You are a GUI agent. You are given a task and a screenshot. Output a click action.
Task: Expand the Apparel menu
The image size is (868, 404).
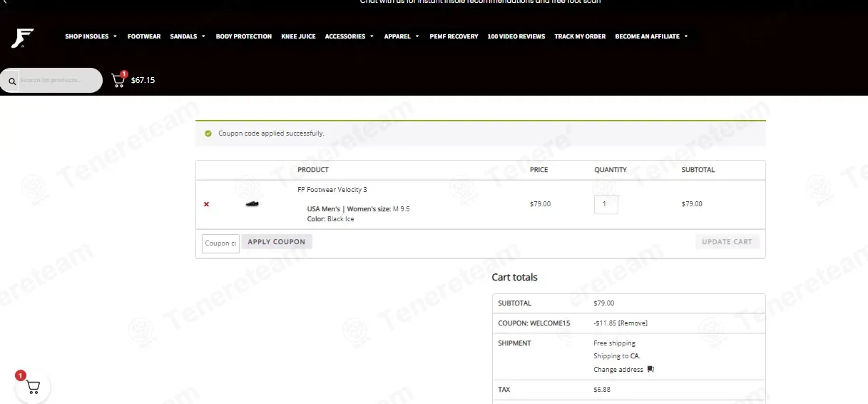(x=402, y=36)
